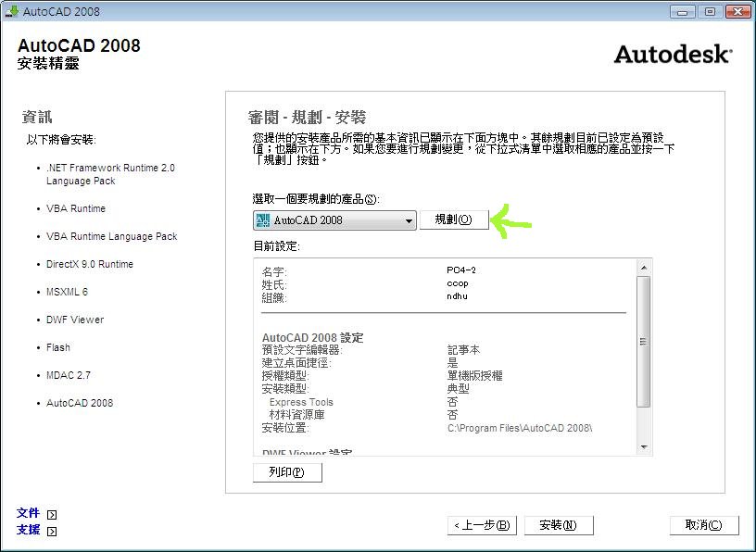Image resolution: width=756 pixels, height=552 pixels.
Task: Click the AutoCAD 2008 設定 section heading
Action: coord(313,337)
